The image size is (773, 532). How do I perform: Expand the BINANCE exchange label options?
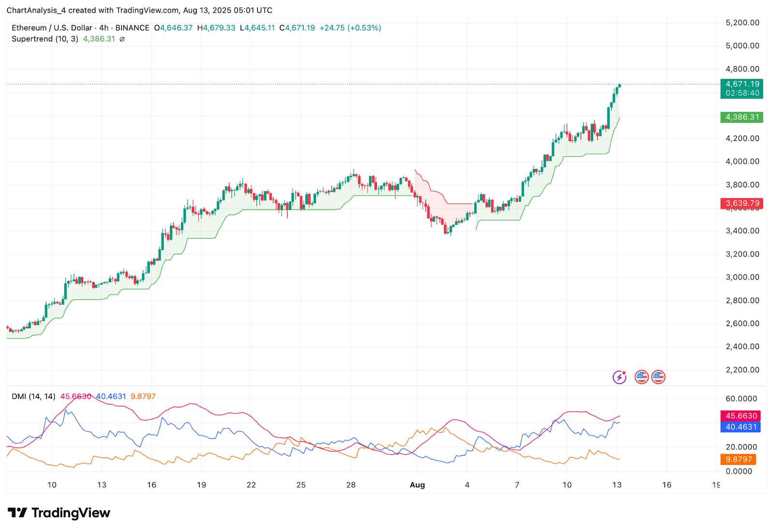131,28
